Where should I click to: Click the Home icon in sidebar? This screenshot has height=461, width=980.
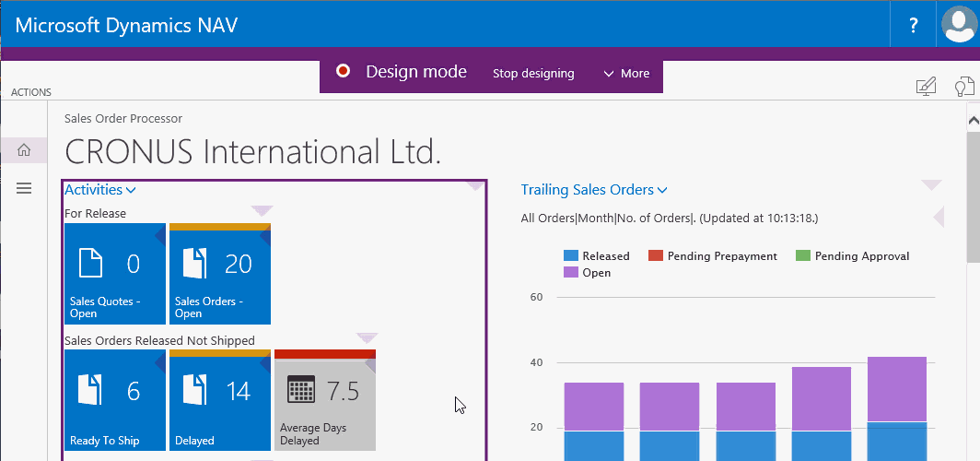(24, 150)
